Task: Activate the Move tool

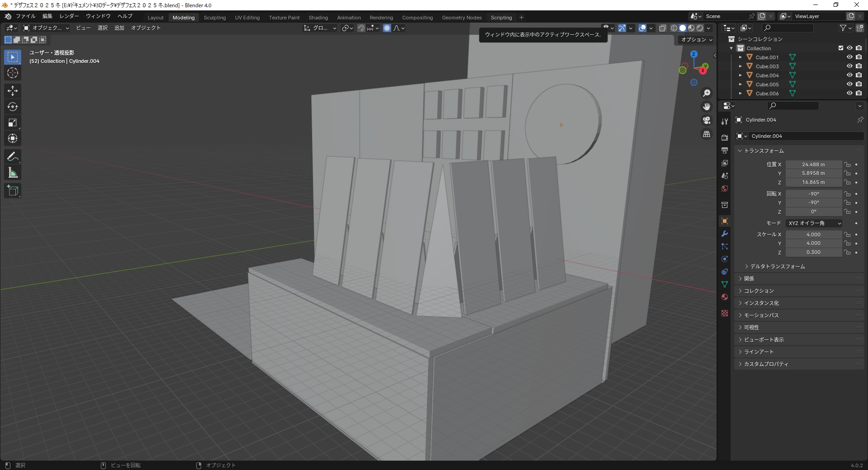Action: click(x=13, y=91)
